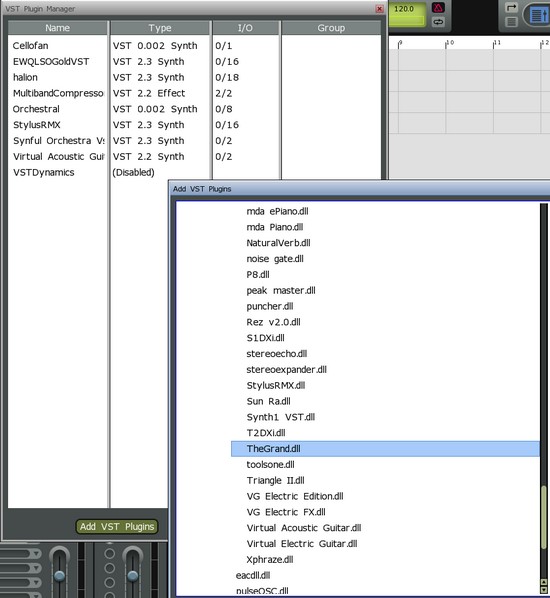This screenshot has width=550, height=598.
Task: Select Synth1 VST.dll in the file list
Action: [281, 417]
